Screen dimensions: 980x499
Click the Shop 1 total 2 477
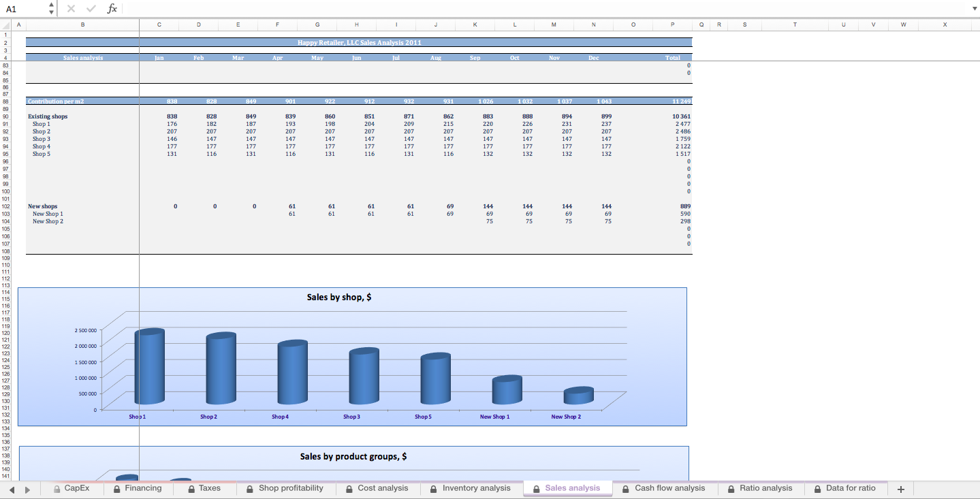click(682, 124)
